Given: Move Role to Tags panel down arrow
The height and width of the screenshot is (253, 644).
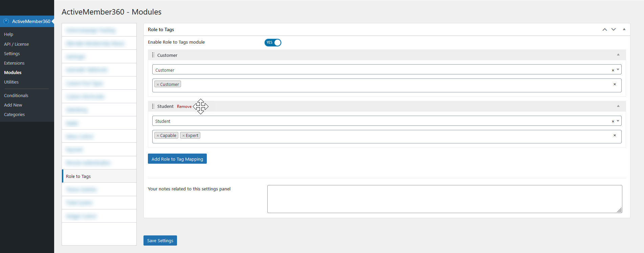Looking at the screenshot, I should [x=614, y=29].
